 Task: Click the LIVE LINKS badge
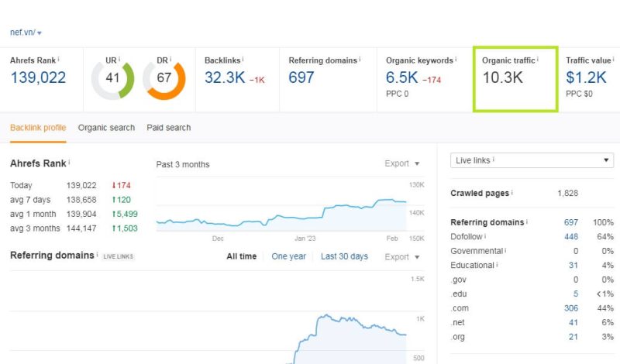[119, 256]
